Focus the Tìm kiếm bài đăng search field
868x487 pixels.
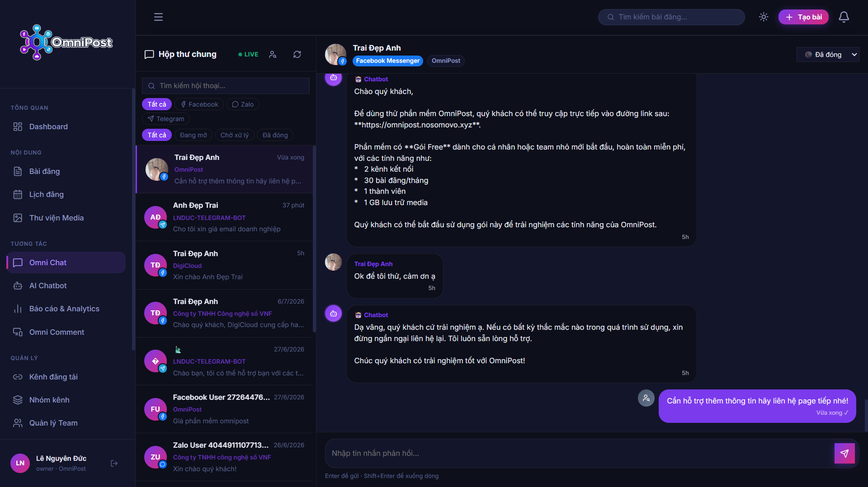[x=671, y=17]
